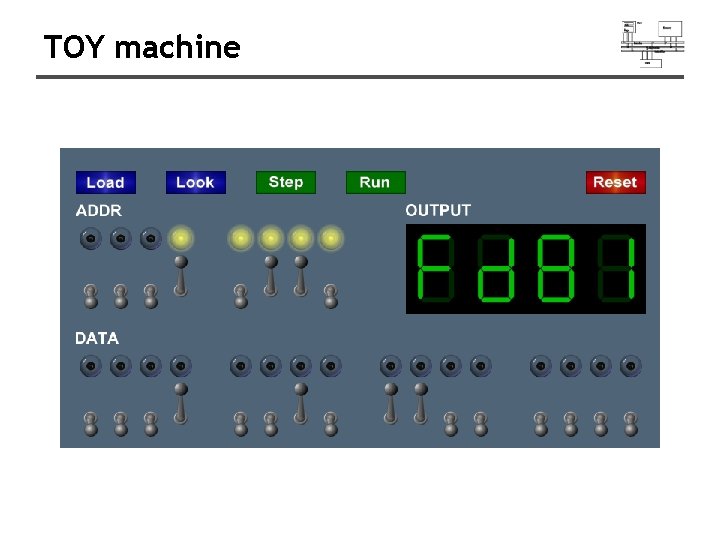The width and height of the screenshot is (720, 540).
Task: Flip the sixth DATA toggle switch
Action: click(x=271, y=424)
